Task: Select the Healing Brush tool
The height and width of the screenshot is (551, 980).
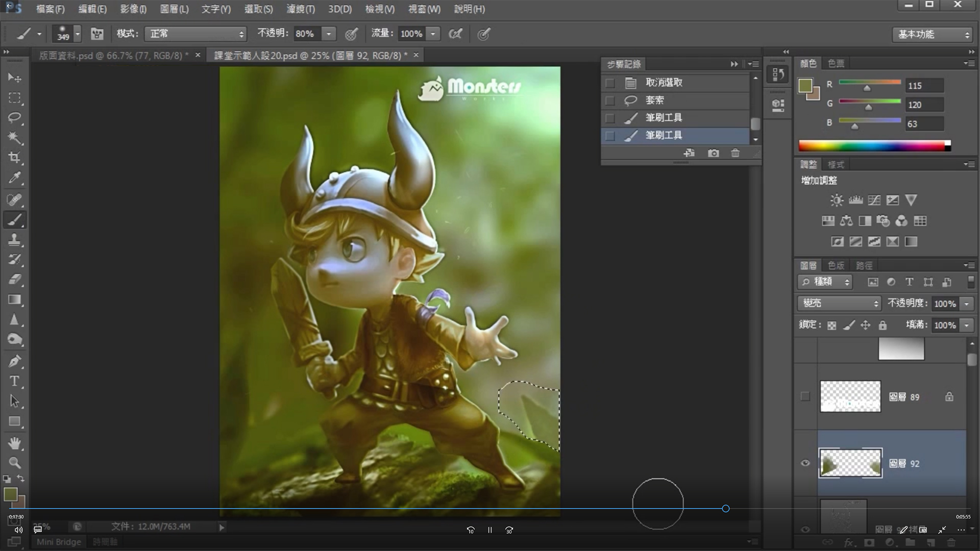Action: [x=14, y=199]
